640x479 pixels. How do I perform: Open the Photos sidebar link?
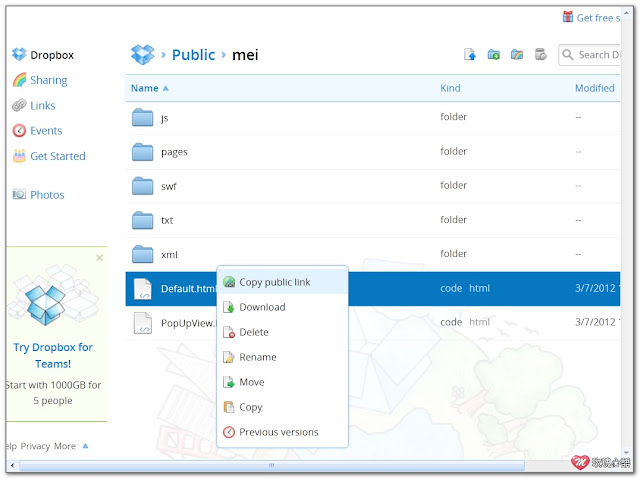pyautogui.click(x=47, y=195)
